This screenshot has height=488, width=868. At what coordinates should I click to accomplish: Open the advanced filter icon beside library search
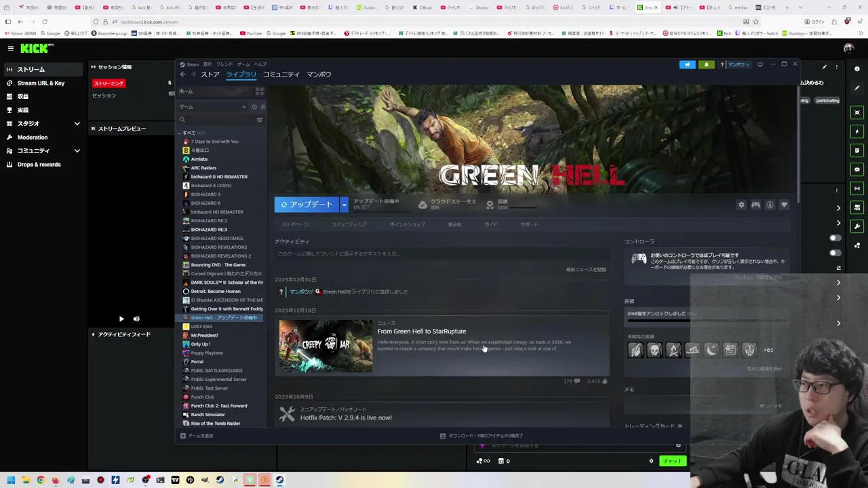coord(260,120)
